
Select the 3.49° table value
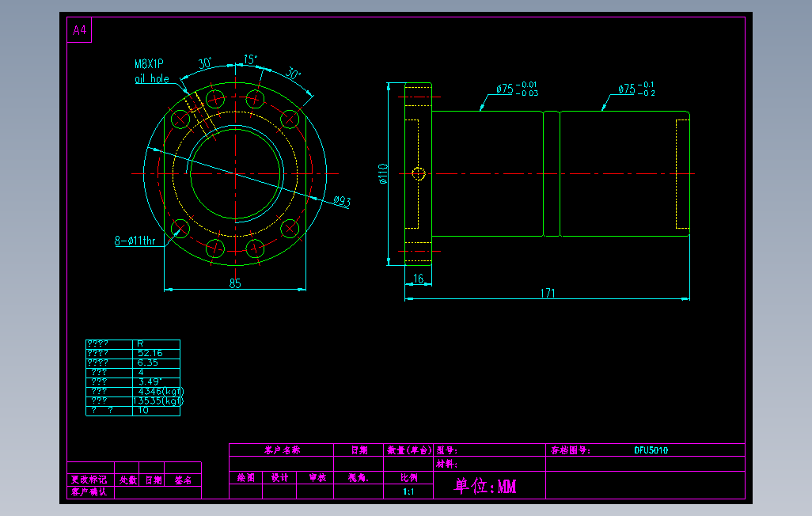click(150, 381)
